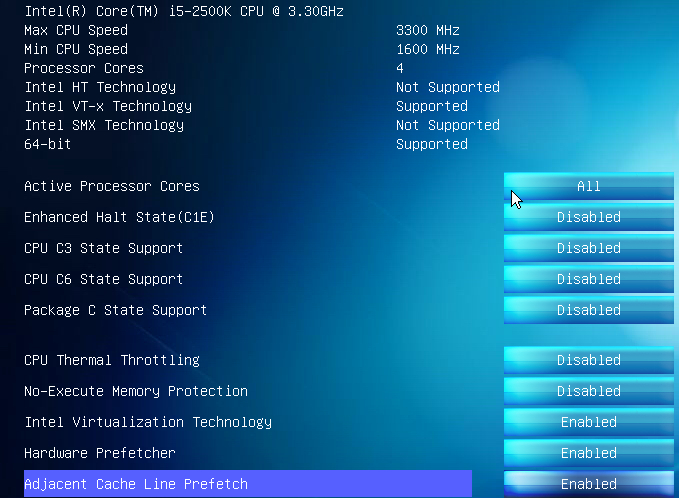Click the Intel HT Technology label
679x498 pixels.
point(100,87)
